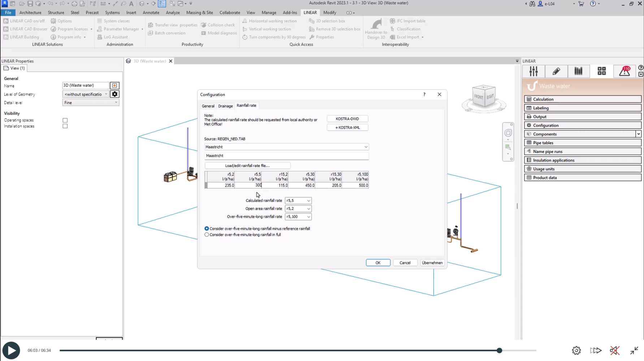Image resolution: width=644 pixels, height=361 pixels.
Task: Click the gear icon next to Level of Geometry
Action: [x=114, y=94]
